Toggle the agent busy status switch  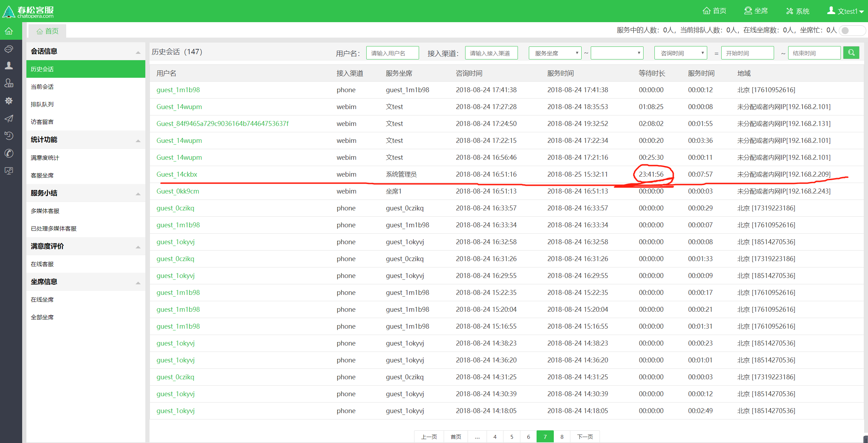click(x=852, y=30)
